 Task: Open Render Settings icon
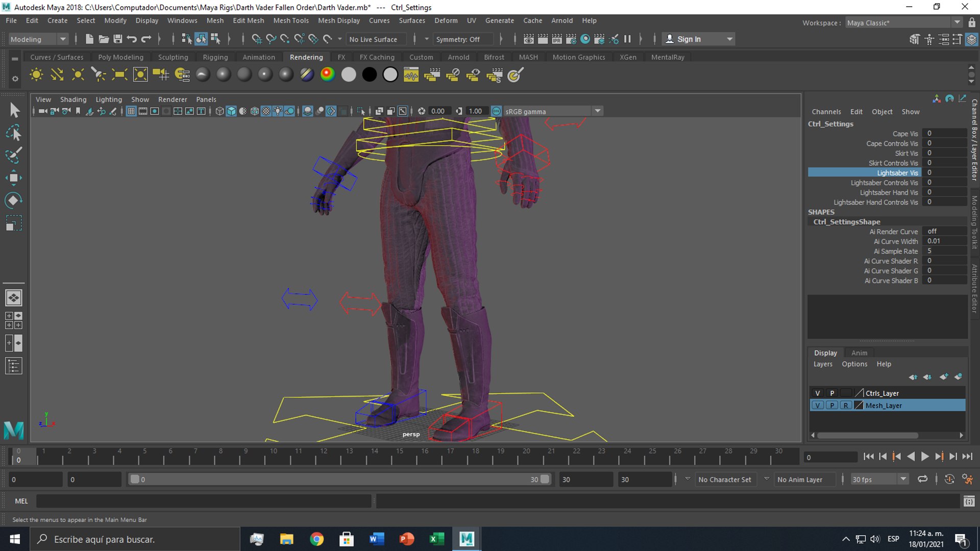point(571,39)
